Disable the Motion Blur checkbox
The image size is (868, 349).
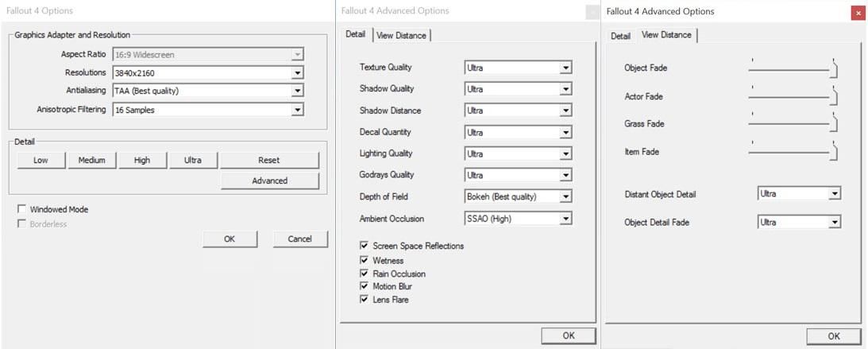click(365, 286)
